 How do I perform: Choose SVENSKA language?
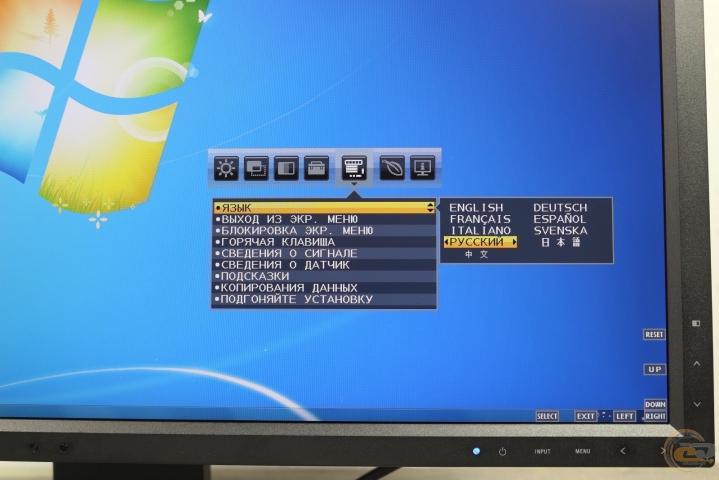pyautogui.click(x=560, y=231)
